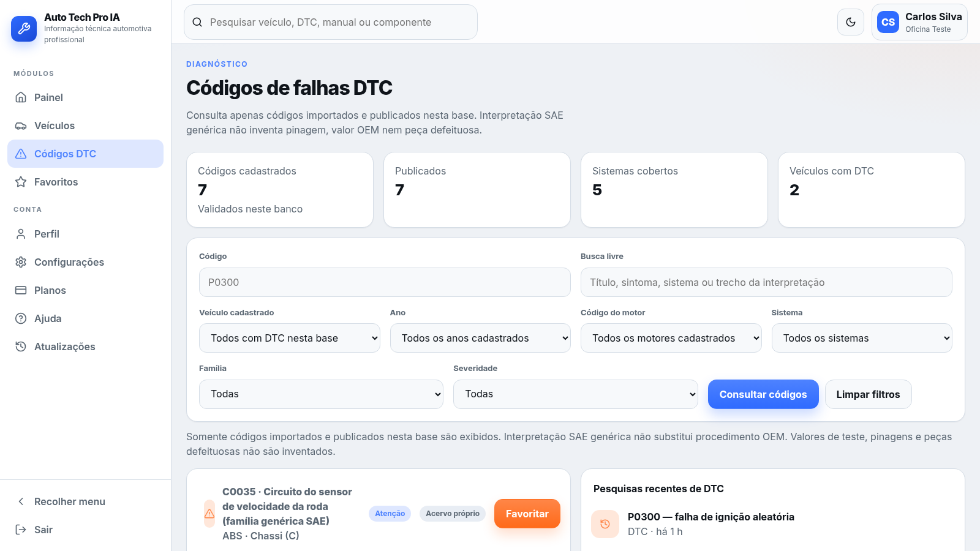Favoritar the C0035 code entry
The height and width of the screenshot is (551, 980).
coord(527,514)
